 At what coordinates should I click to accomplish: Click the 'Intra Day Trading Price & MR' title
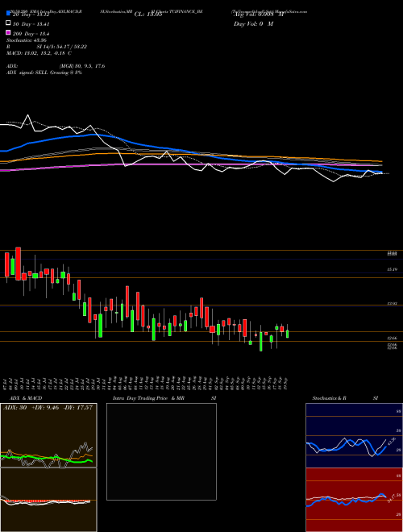click(x=148, y=398)
